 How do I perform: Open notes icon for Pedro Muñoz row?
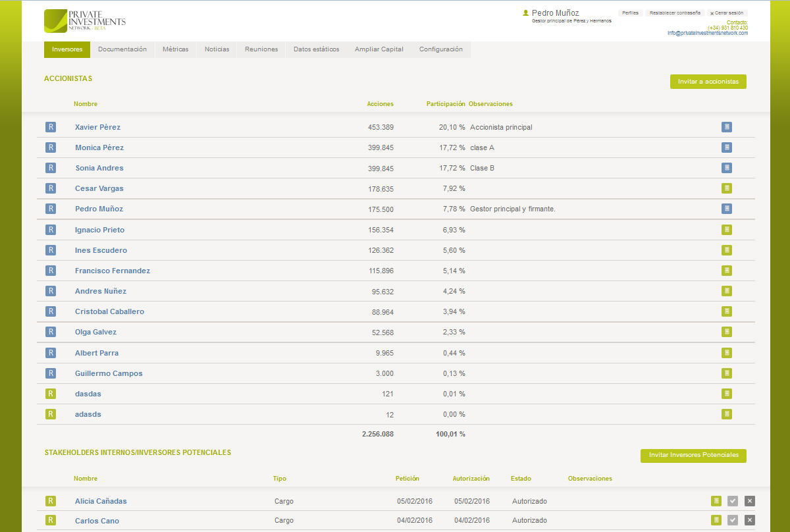[x=727, y=209]
